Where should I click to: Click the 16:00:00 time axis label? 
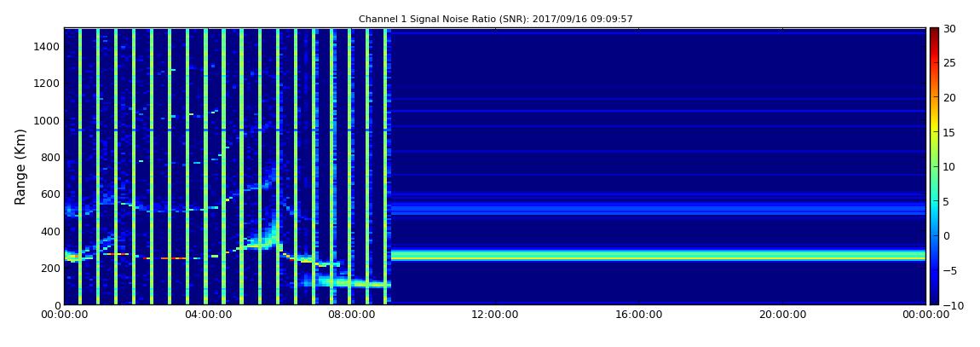point(639,315)
